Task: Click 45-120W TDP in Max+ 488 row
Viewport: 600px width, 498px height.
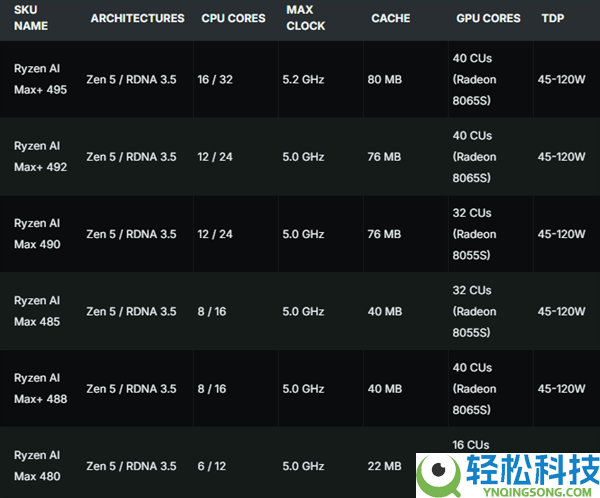Action: tap(561, 389)
